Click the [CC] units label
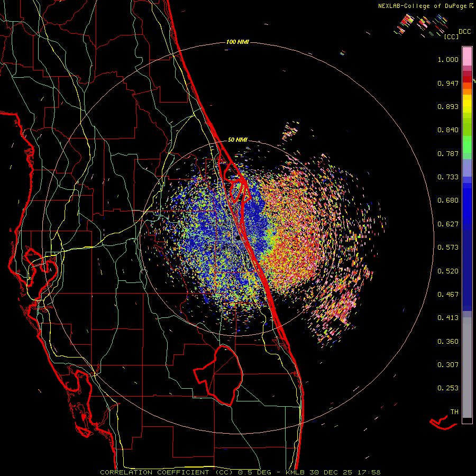 451,36
